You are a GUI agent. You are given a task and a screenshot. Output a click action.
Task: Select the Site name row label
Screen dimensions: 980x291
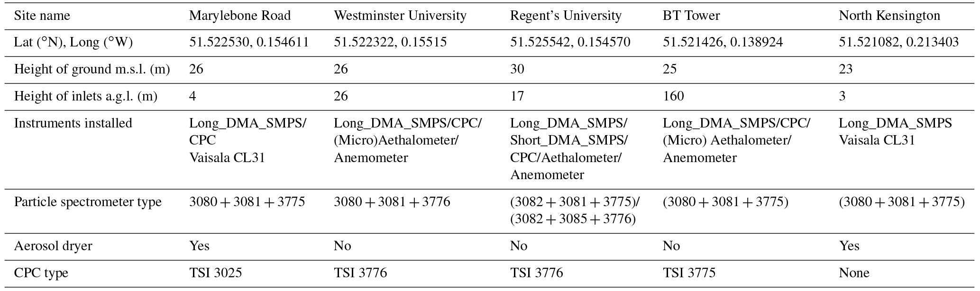pyautogui.click(x=42, y=16)
